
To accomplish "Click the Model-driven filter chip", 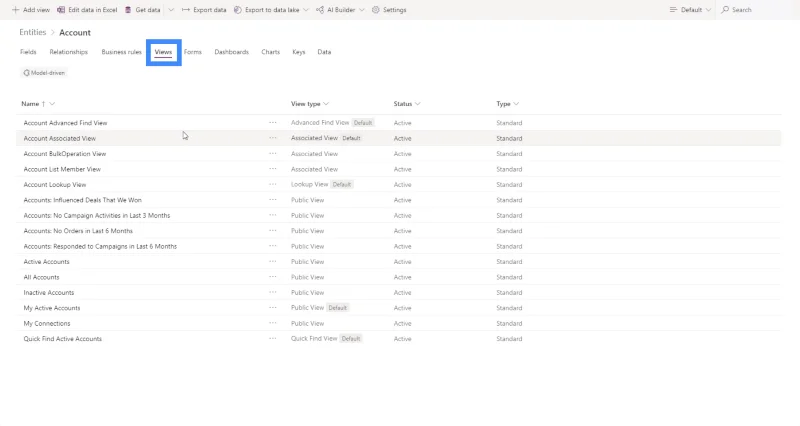I will [44, 73].
